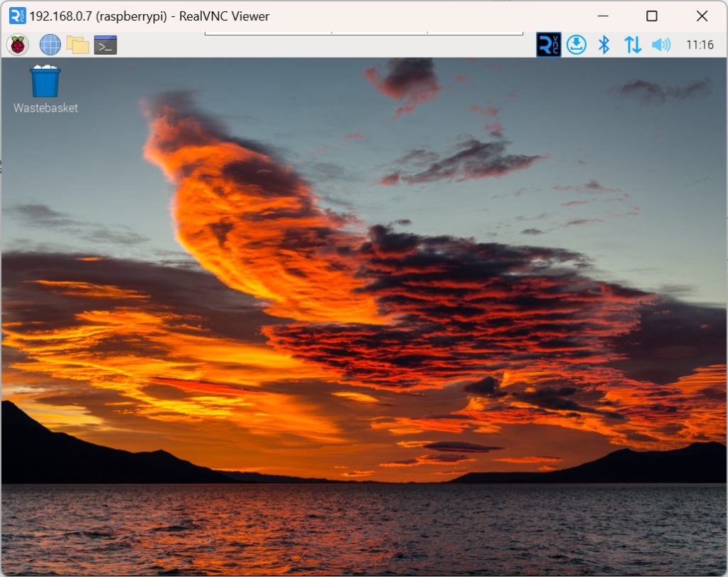
Task: Click the RealVNC Server tray icon
Action: [x=548, y=45]
